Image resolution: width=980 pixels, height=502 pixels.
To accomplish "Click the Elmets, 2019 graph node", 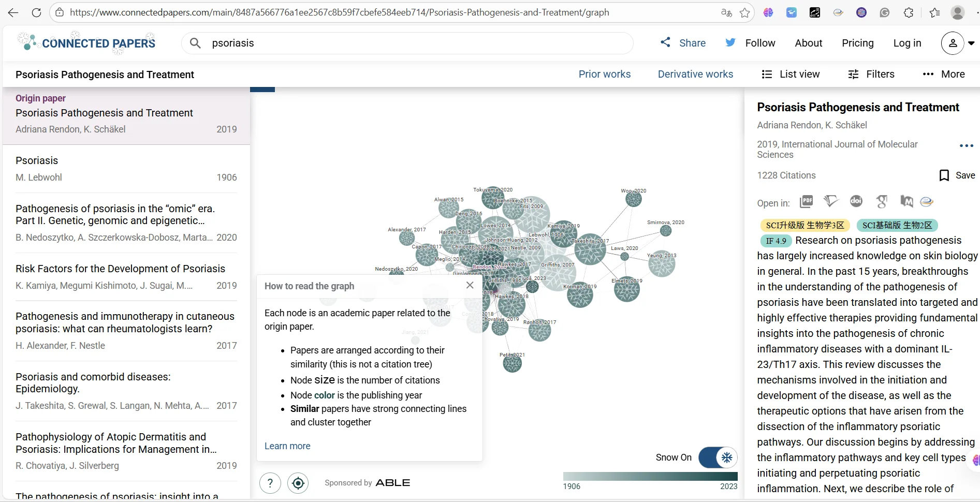I will point(627,289).
